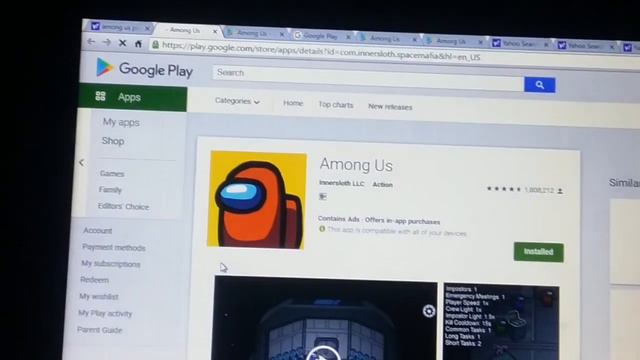Open the Action genre link
640x360 pixels.
(382, 184)
